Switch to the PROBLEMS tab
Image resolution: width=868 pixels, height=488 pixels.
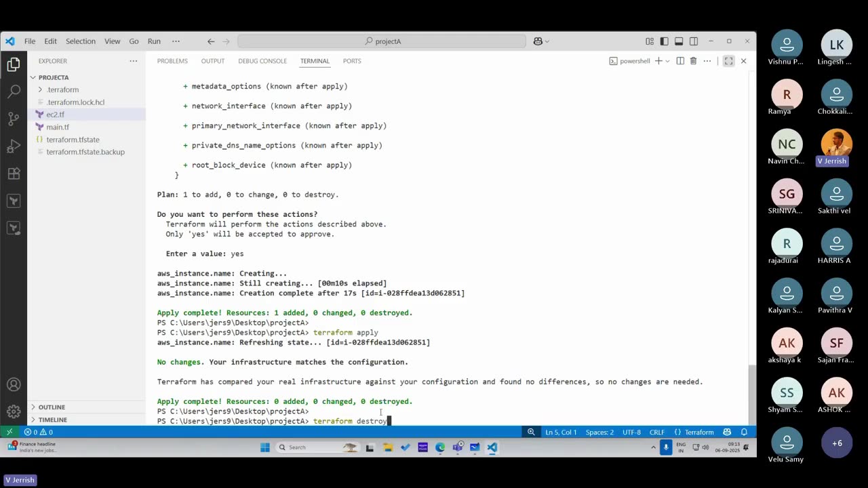pos(172,61)
